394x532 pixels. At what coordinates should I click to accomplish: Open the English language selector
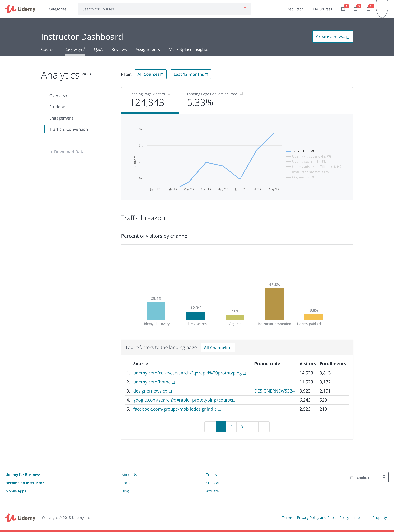point(366,477)
